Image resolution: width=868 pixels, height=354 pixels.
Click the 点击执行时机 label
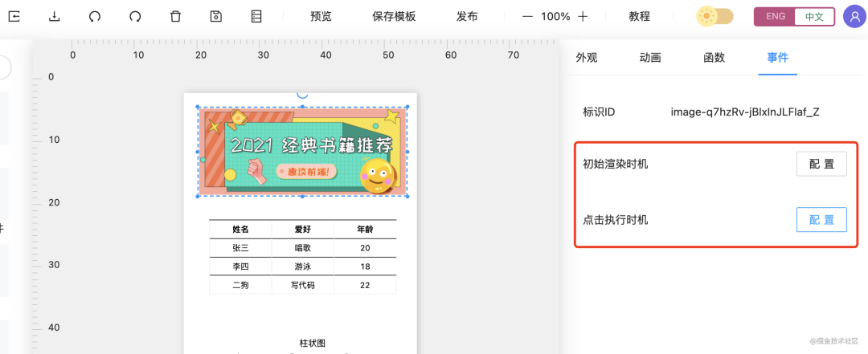(x=616, y=220)
